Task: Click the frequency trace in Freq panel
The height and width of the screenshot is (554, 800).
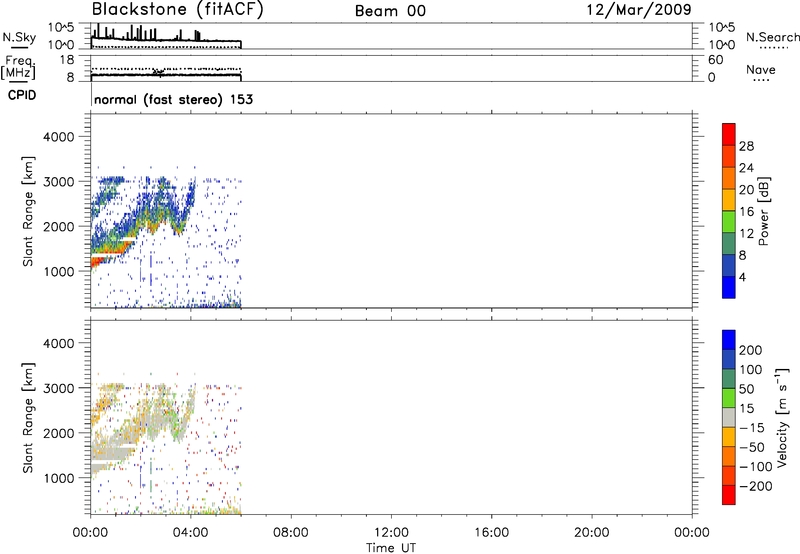Action: click(x=166, y=75)
